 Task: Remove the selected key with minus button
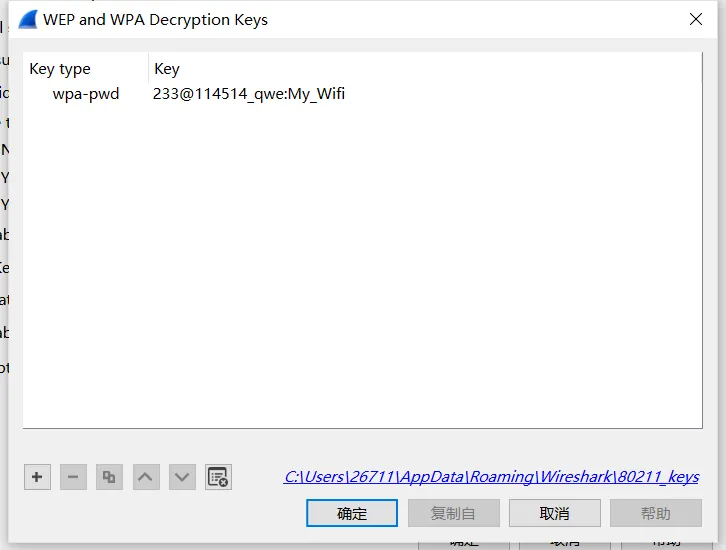click(x=73, y=477)
